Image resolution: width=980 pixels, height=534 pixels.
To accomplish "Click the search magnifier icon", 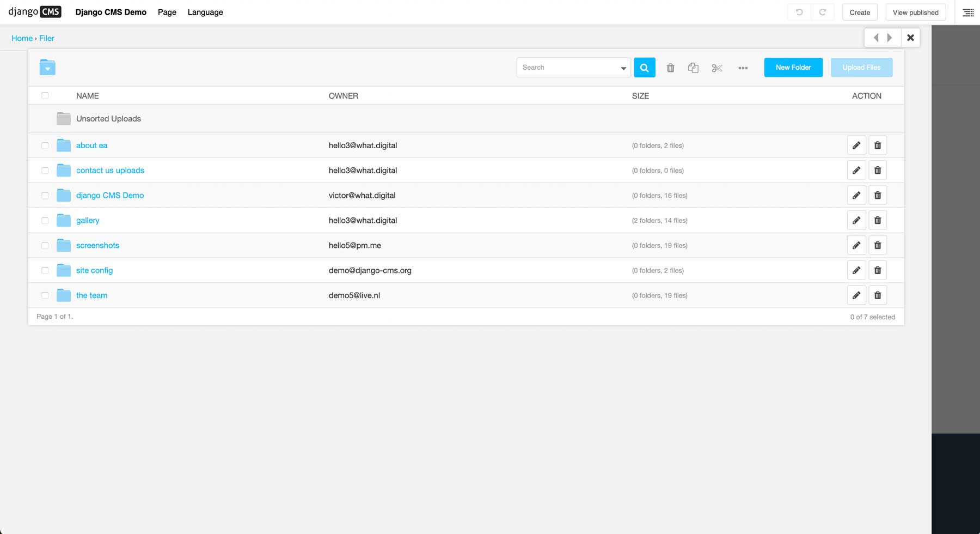I will [x=645, y=68].
